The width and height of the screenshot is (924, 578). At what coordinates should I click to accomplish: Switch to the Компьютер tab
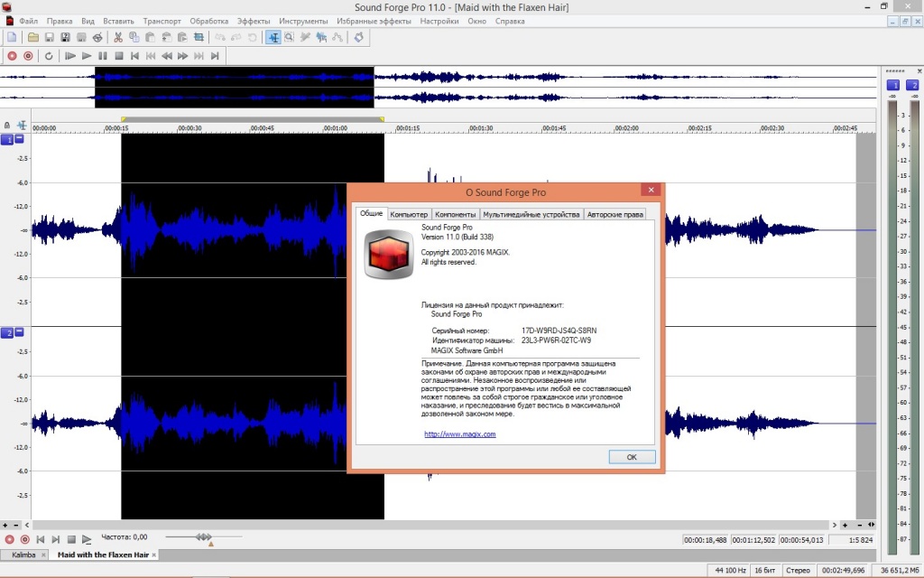pos(409,215)
